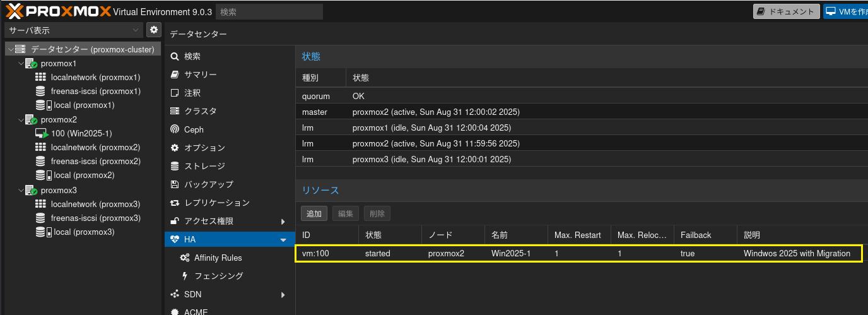868x315 pixels.
Task: Click the quorum status row
Action: pyautogui.click(x=582, y=96)
